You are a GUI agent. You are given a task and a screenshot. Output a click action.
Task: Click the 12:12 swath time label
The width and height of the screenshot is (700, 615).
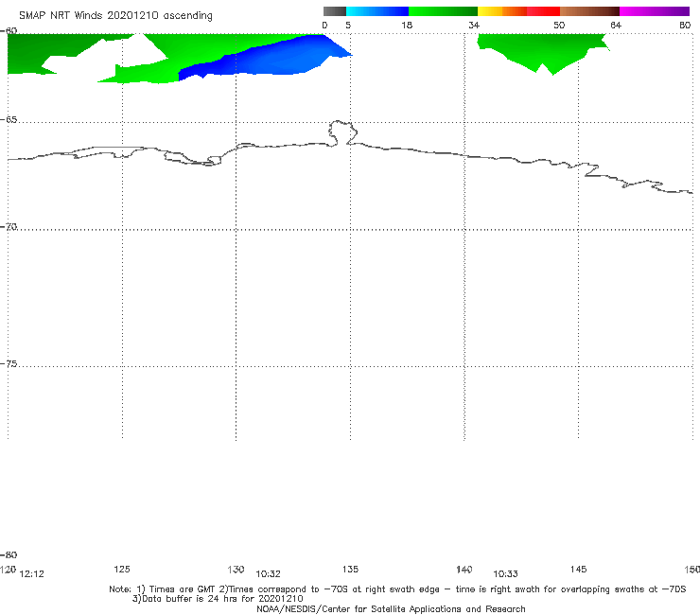tap(32, 574)
